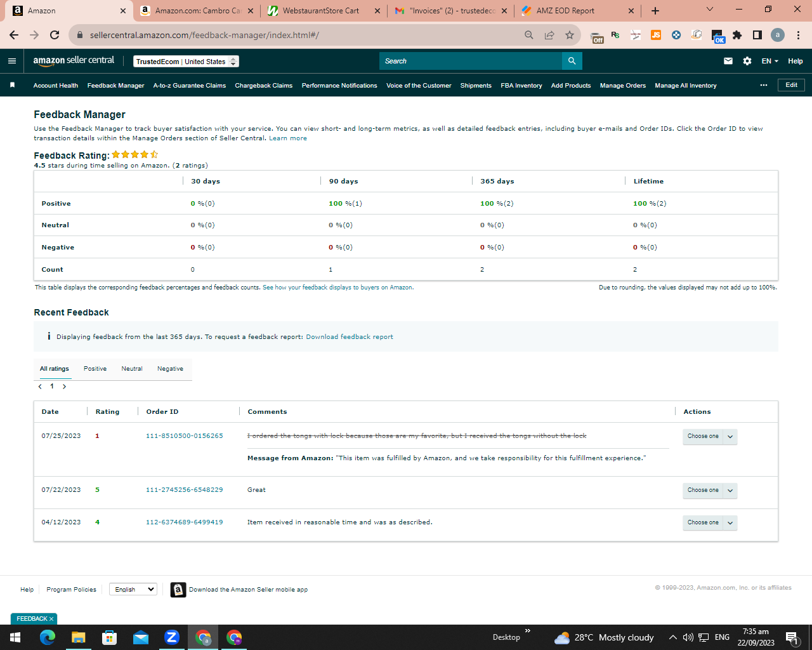Open Program Policies footer link
The height and width of the screenshot is (650, 812).
click(71, 590)
